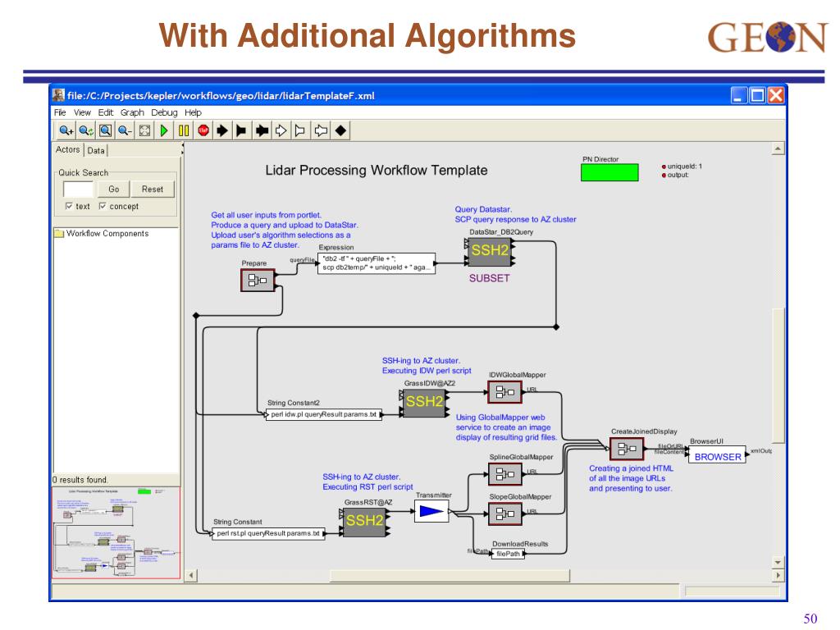Screen dimensions: 840x630
Task: Open the Edit menu
Action: 106,112
